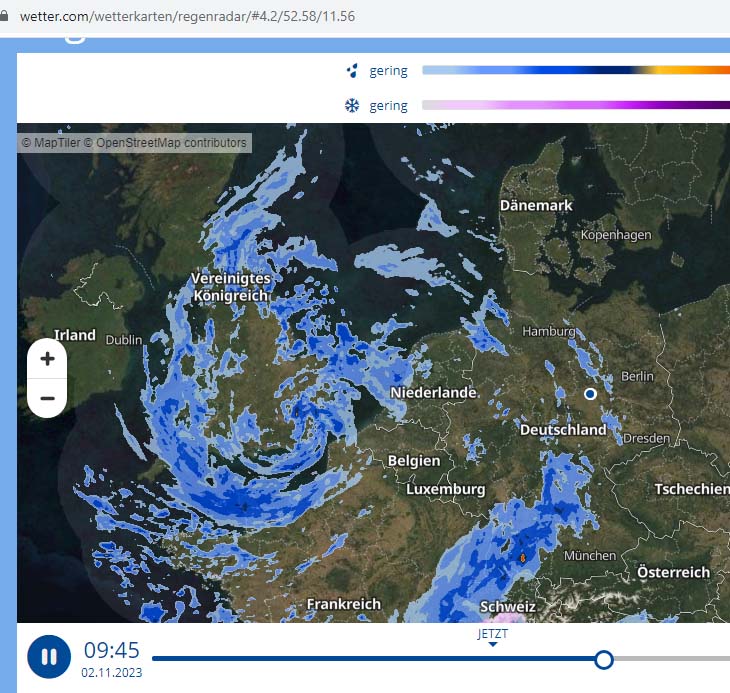Click the Dresden city label
Screen dimensions: 730x693
(x=646, y=438)
